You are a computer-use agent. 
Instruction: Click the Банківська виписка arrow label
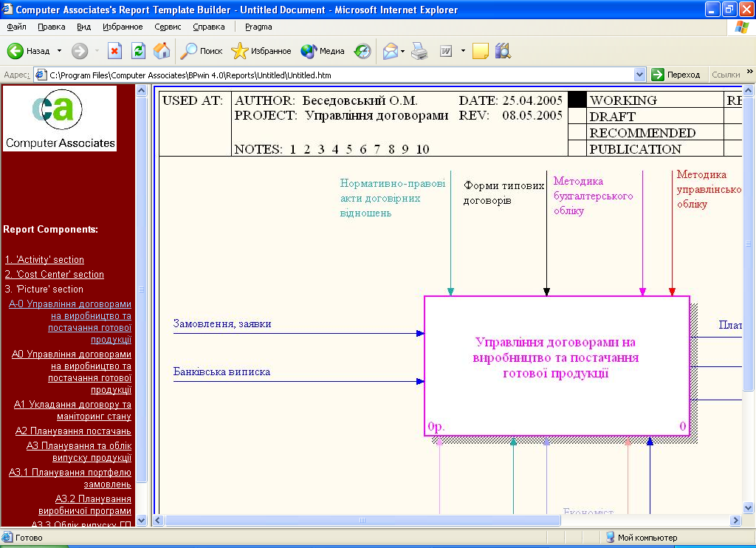221,371
